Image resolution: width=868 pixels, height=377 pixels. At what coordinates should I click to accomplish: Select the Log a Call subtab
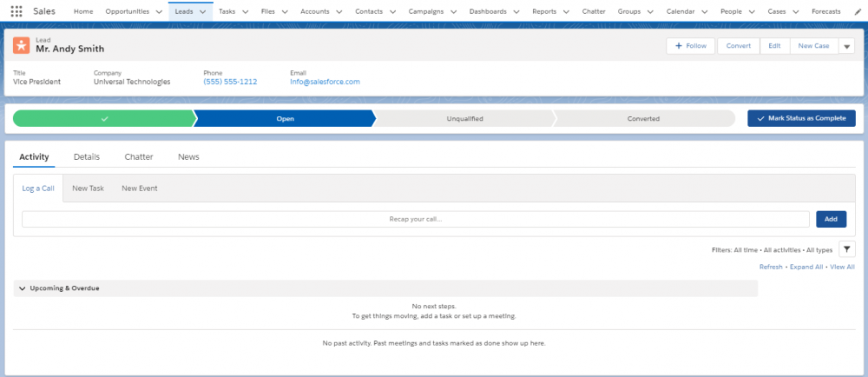(x=38, y=188)
